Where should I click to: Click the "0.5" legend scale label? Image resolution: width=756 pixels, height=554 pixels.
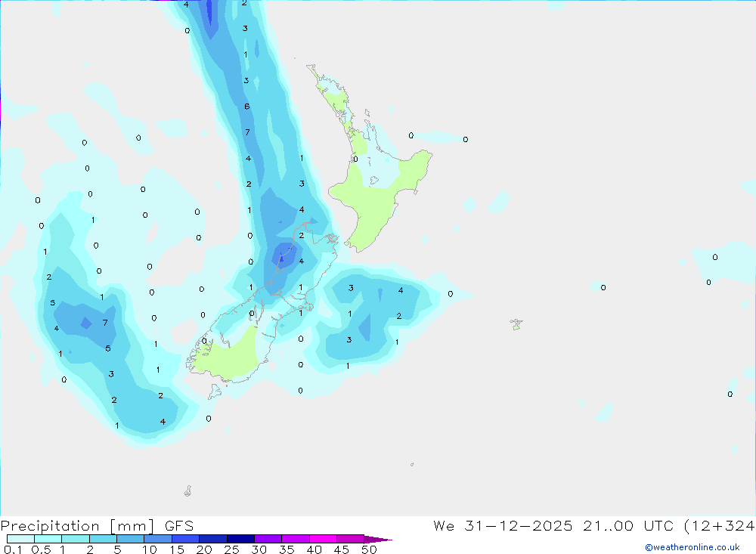coord(41,549)
